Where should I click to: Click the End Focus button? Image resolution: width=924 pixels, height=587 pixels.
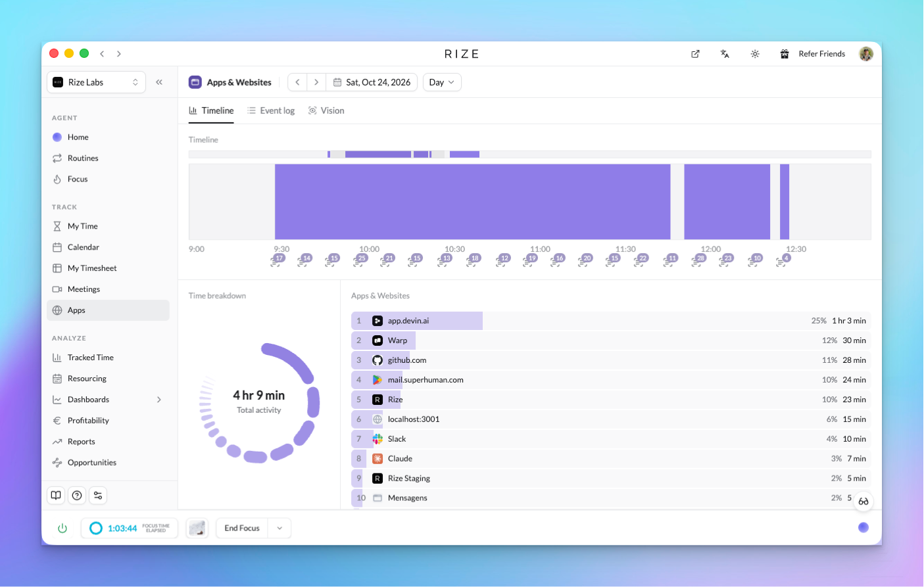tap(242, 528)
